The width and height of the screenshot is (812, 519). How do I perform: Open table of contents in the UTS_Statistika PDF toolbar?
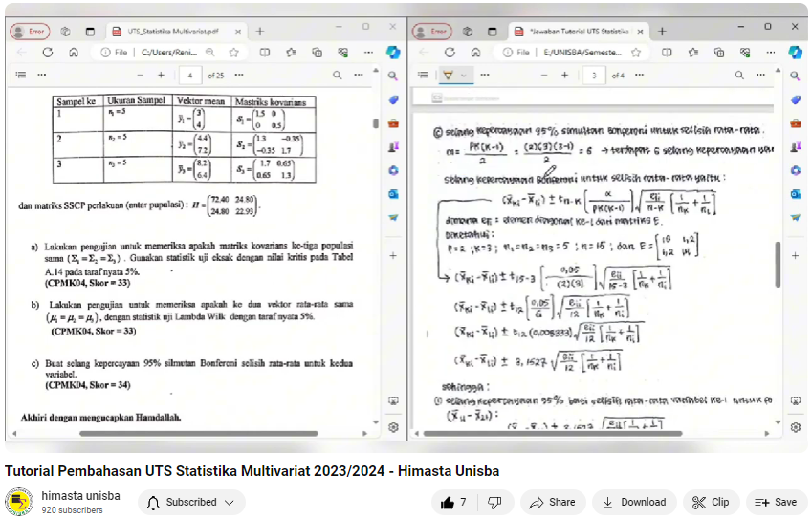(x=20, y=75)
